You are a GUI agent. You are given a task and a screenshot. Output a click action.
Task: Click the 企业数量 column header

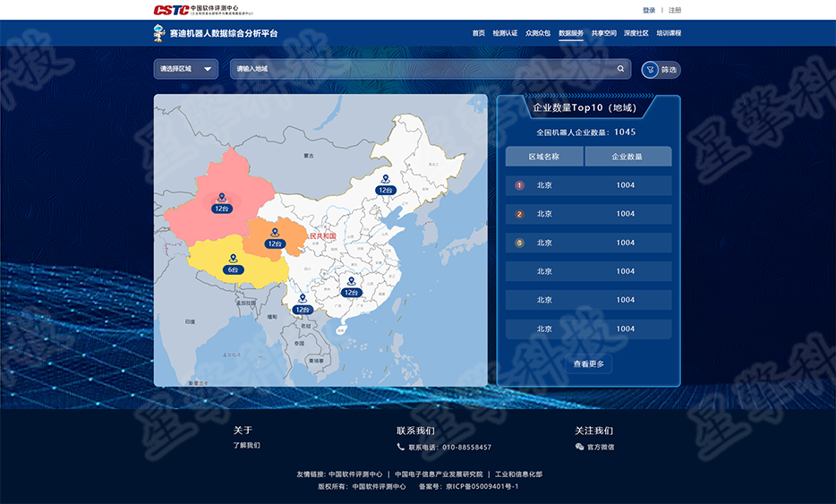(x=628, y=157)
